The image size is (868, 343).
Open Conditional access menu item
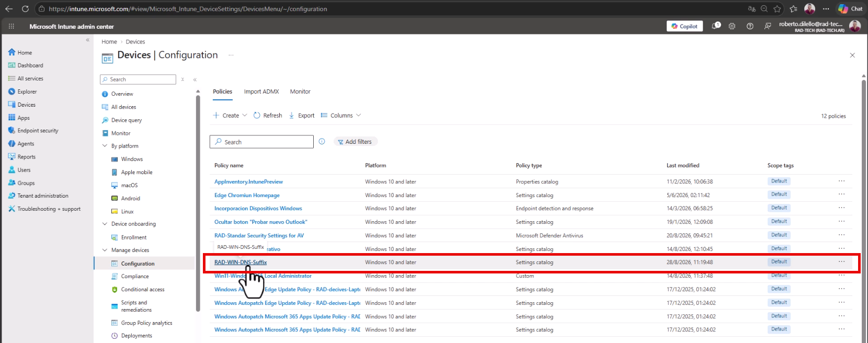138,289
